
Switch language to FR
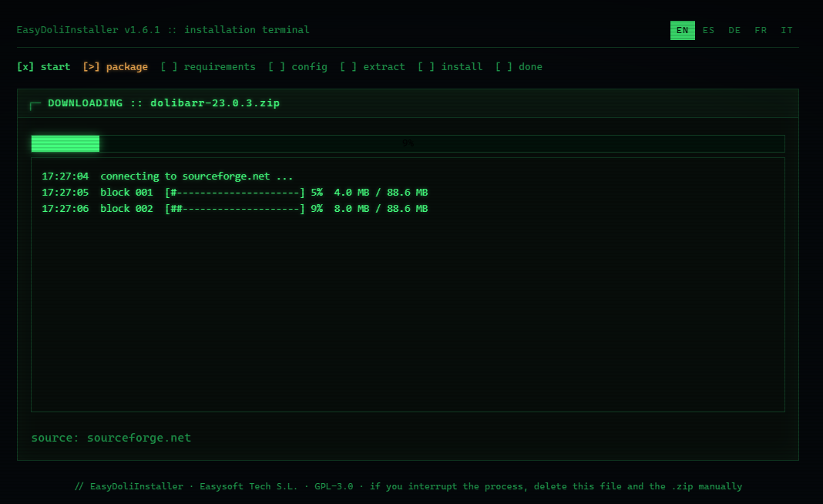(761, 31)
